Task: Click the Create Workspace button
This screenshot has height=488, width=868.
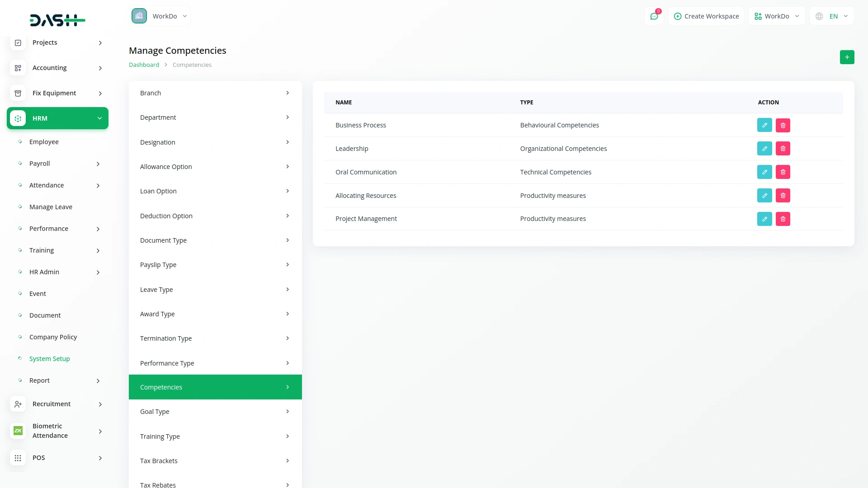Action: click(706, 16)
